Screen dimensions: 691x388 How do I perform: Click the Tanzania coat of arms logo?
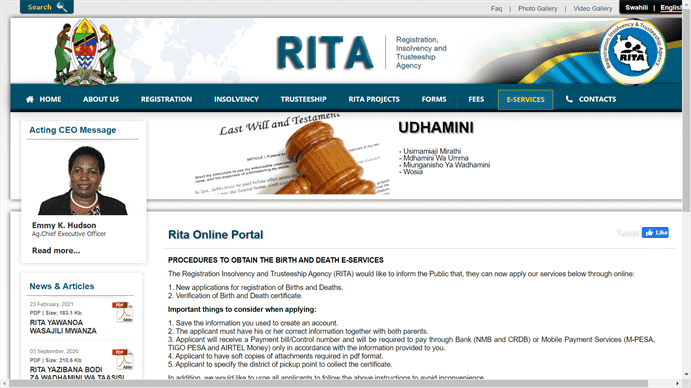[x=85, y=52]
